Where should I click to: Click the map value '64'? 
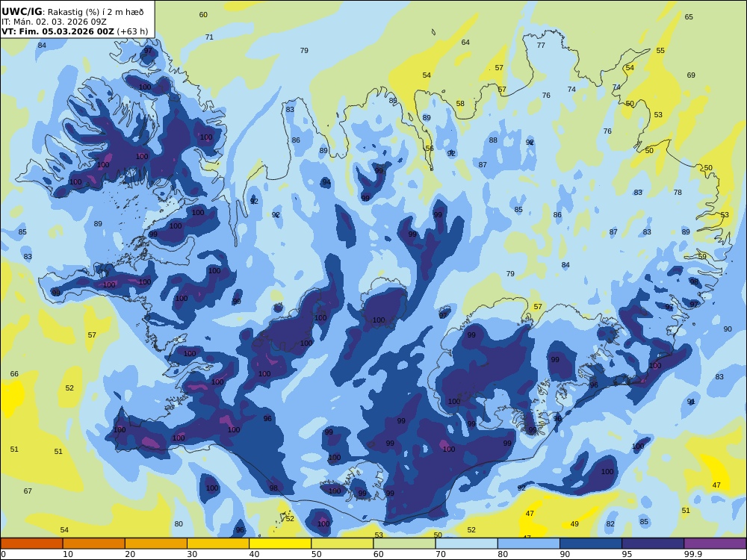(x=465, y=43)
